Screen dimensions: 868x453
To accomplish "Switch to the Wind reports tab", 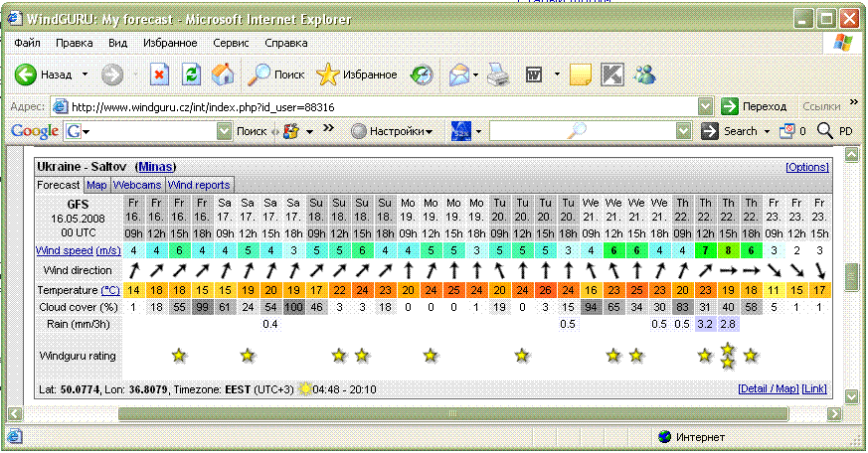I will [x=199, y=185].
